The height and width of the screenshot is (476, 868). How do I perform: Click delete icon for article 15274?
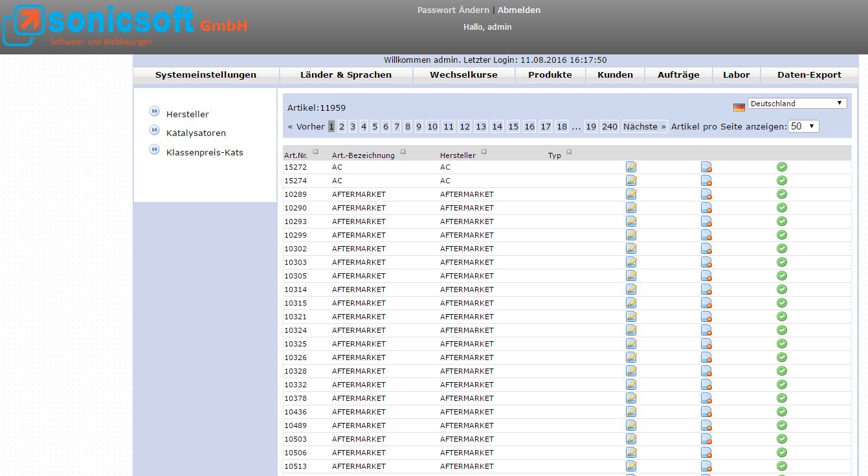click(x=706, y=181)
